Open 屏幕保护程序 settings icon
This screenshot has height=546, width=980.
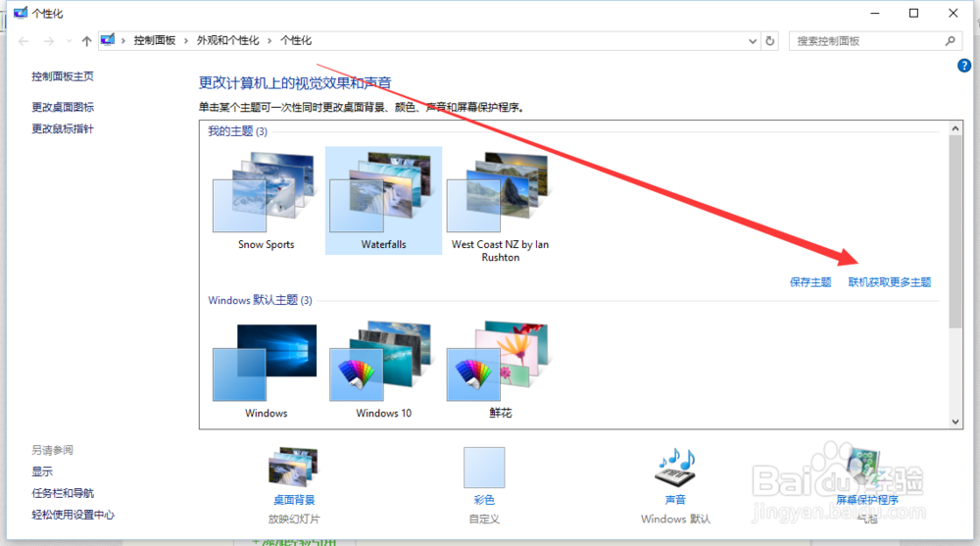865,468
